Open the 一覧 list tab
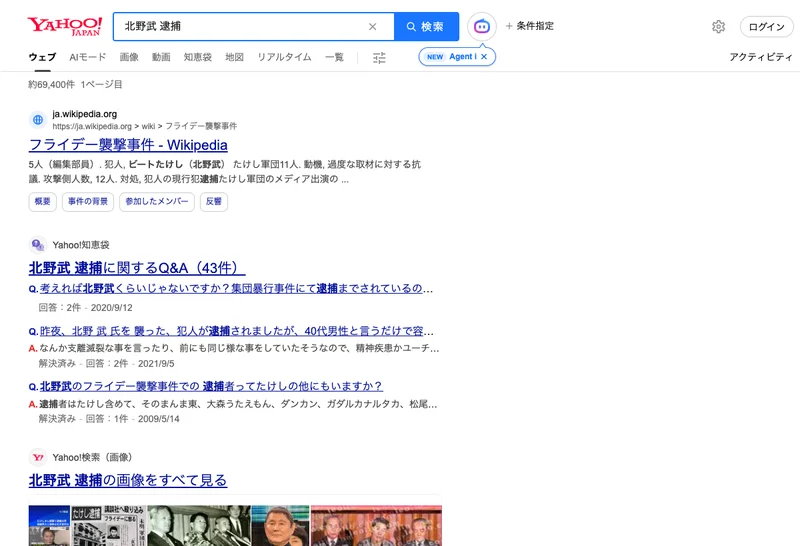 point(334,57)
